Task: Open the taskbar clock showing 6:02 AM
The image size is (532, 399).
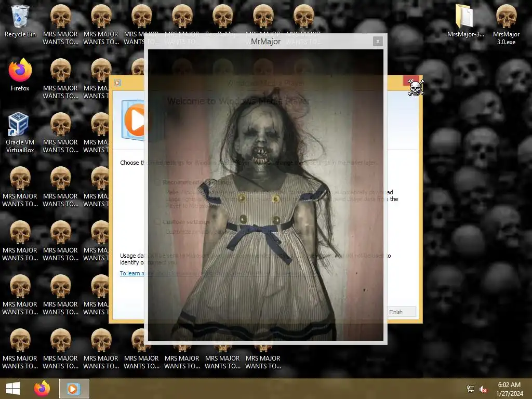Action: 509,389
